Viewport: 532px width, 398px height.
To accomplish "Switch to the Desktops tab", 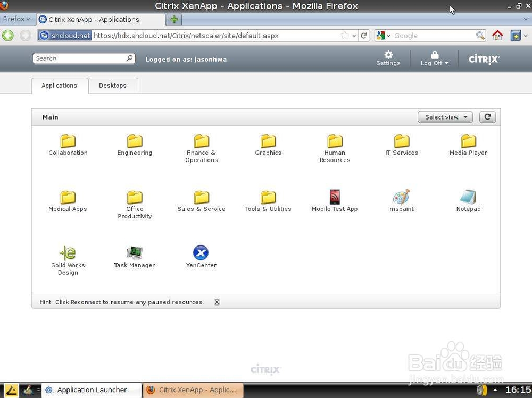I will [x=113, y=86].
